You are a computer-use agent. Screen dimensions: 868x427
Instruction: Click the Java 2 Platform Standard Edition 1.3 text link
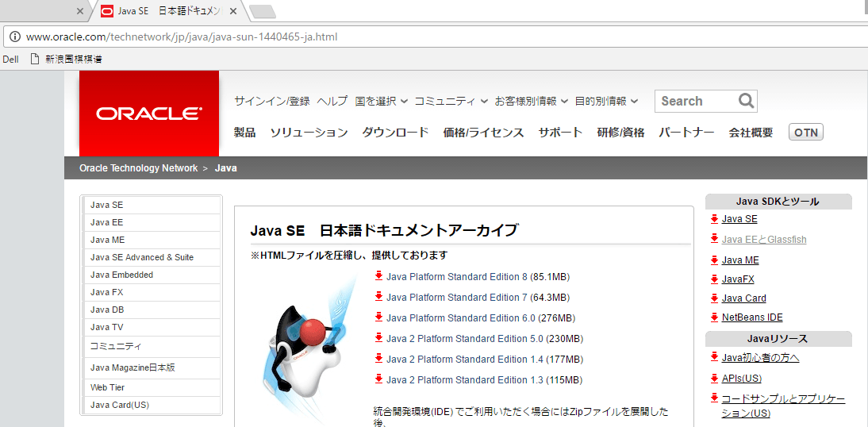pyautogui.click(x=464, y=379)
